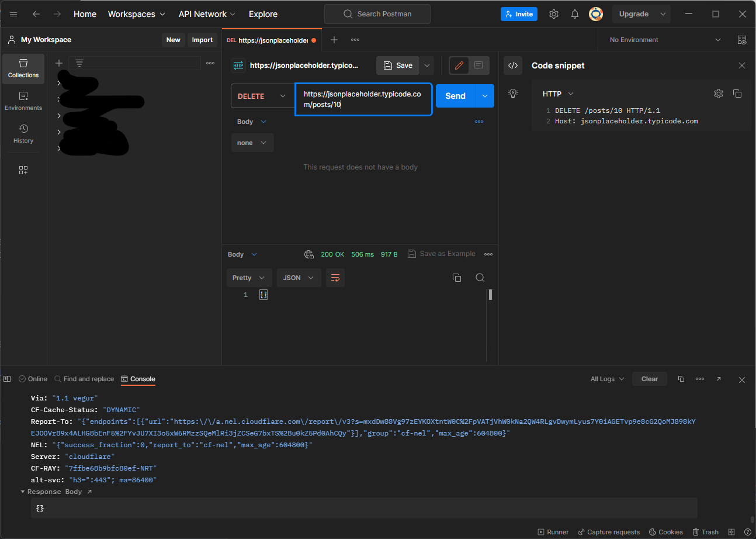Change the Pretty view dropdown
This screenshot has height=539, width=756.
click(249, 278)
